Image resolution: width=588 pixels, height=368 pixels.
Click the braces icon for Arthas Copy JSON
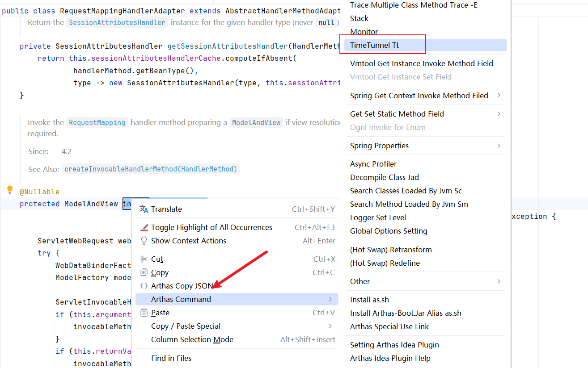pos(144,286)
